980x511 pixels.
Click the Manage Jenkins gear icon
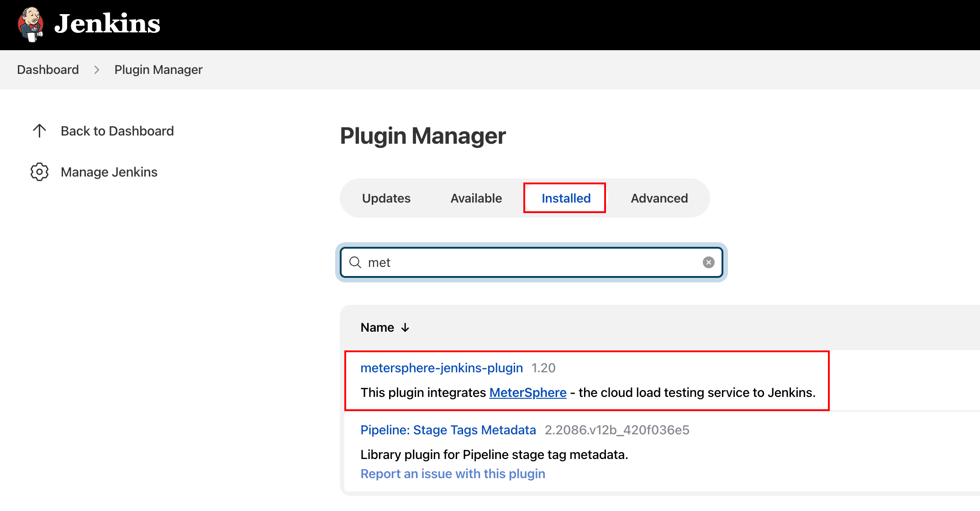40,172
